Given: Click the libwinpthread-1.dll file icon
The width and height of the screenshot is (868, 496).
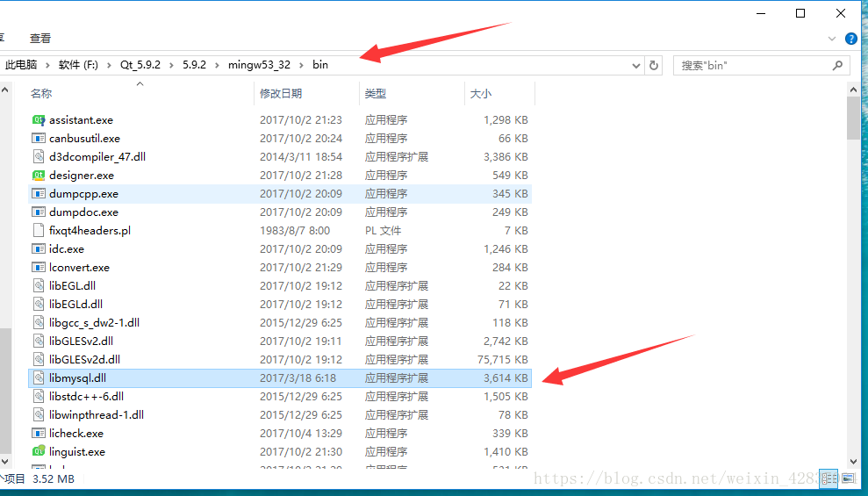Looking at the screenshot, I should (x=39, y=414).
